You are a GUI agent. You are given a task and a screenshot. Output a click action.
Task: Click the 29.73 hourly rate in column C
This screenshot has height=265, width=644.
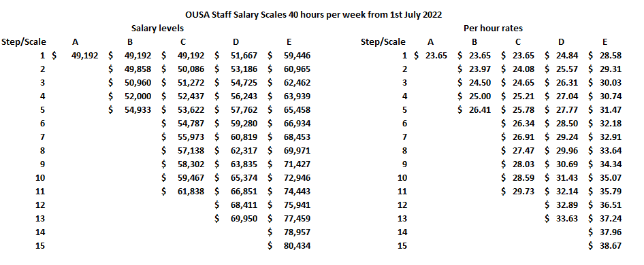[524, 191]
